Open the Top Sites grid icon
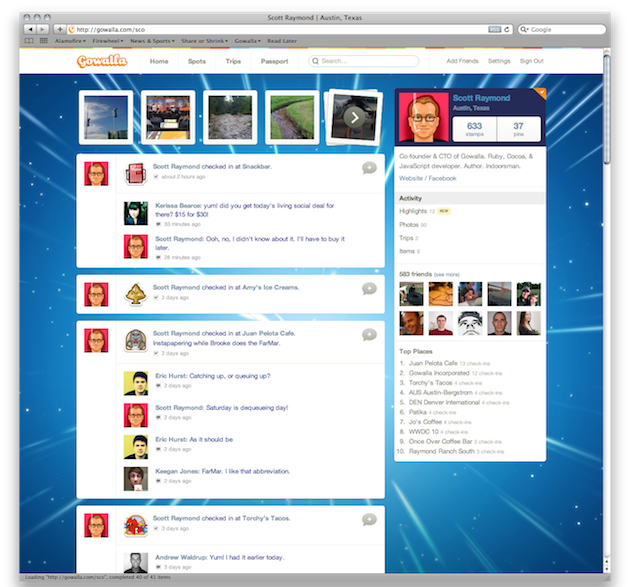The width and height of the screenshot is (630, 587). [x=44, y=41]
